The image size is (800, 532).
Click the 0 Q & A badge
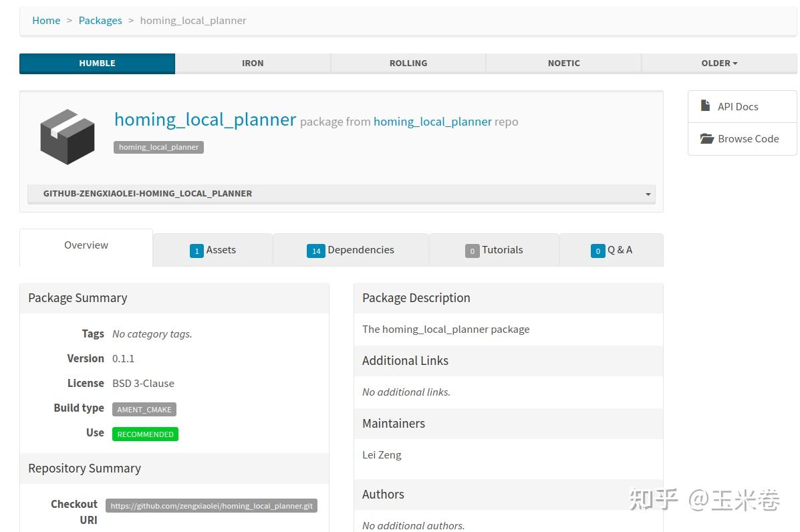coord(598,251)
